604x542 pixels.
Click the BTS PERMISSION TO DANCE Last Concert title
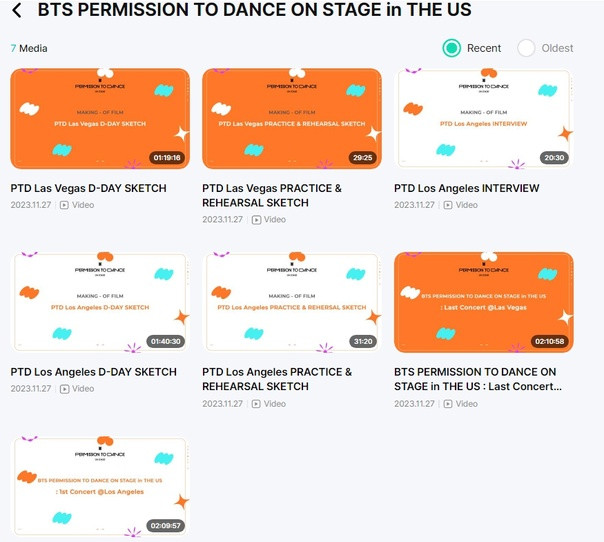point(478,379)
